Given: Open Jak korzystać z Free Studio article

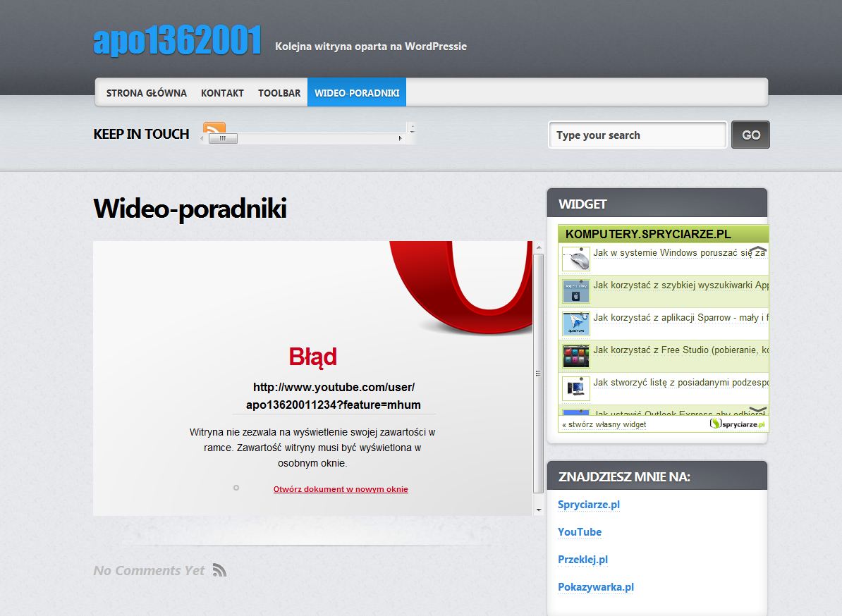Looking at the screenshot, I should click(x=681, y=350).
